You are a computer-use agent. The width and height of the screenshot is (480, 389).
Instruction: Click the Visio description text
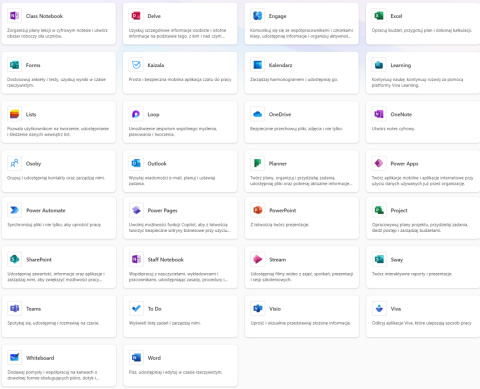[x=301, y=323]
